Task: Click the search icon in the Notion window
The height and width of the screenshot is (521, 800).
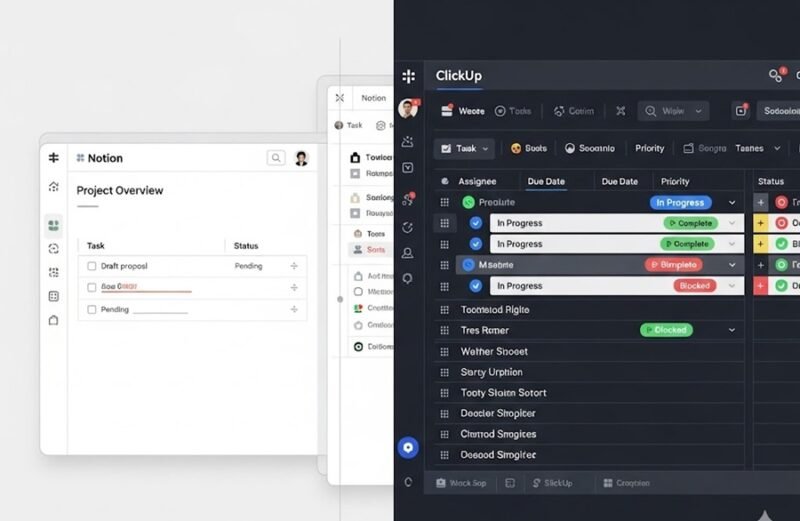Action: click(276, 158)
